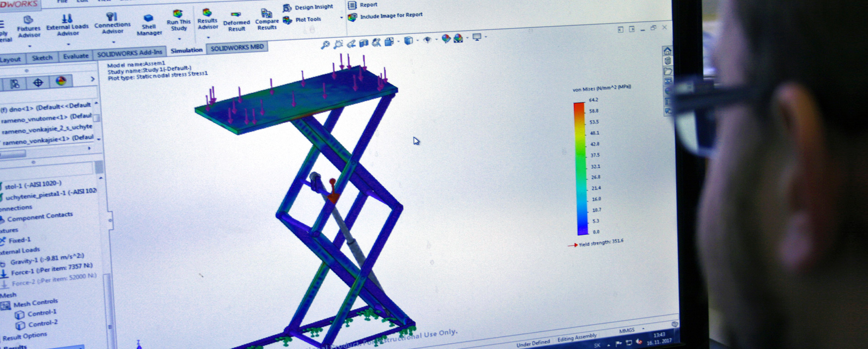Click the Run This Study icon
Screen dimensions: 868x349
tap(178, 20)
